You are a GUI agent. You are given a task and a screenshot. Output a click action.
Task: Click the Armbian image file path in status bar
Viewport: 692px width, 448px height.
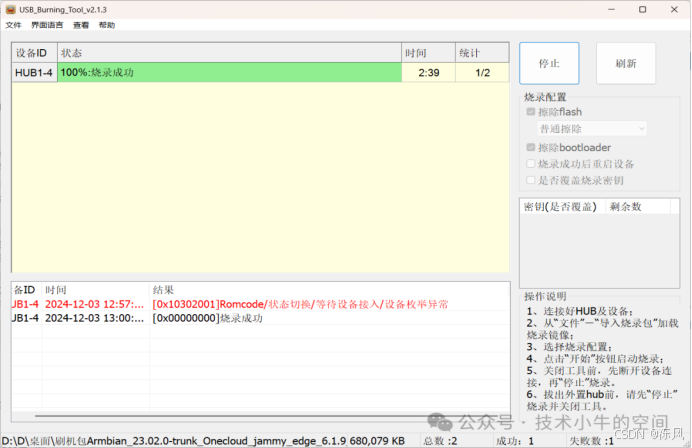coord(174,441)
